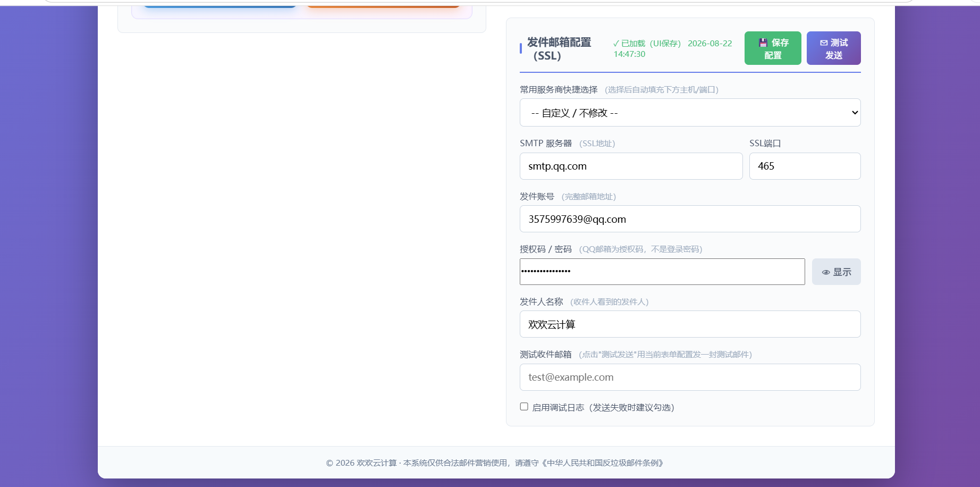
Task: Click the SSL端口 field showing 465
Action: click(x=805, y=166)
